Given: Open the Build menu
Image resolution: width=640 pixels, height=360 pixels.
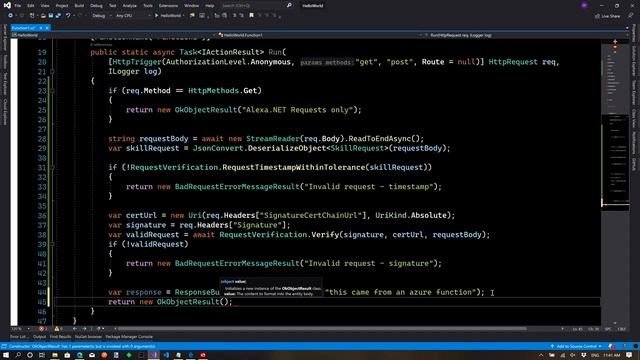Looking at the screenshot, I should (79, 6).
